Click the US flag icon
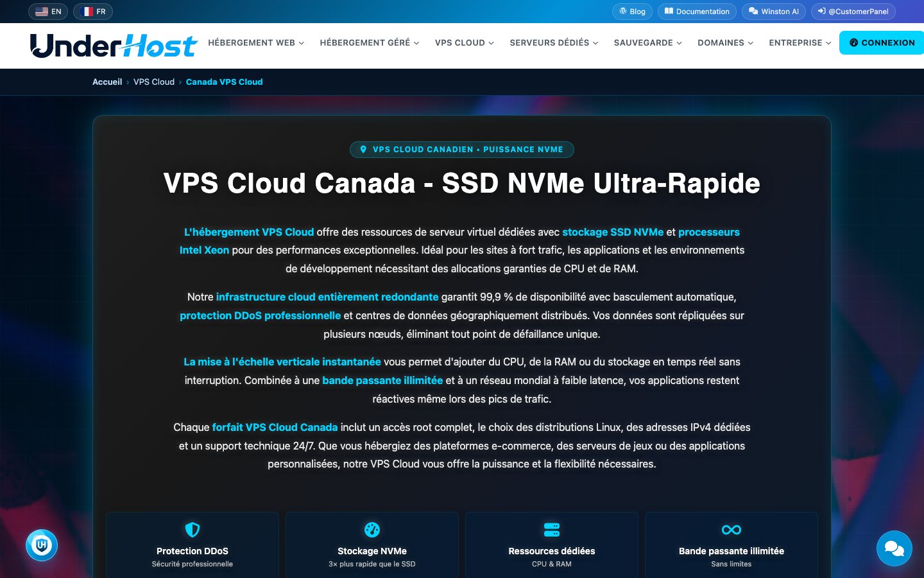The image size is (924, 578). pos(42,12)
